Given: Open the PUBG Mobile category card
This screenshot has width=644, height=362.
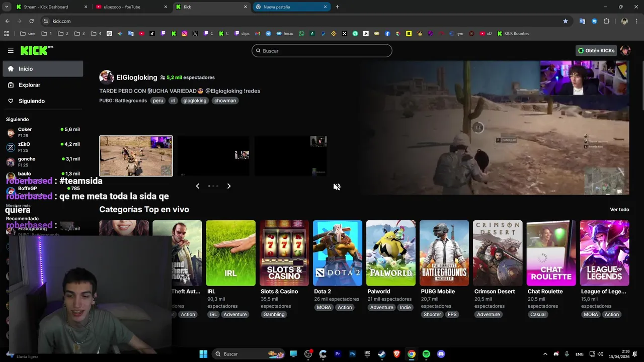Looking at the screenshot, I should [x=444, y=253].
